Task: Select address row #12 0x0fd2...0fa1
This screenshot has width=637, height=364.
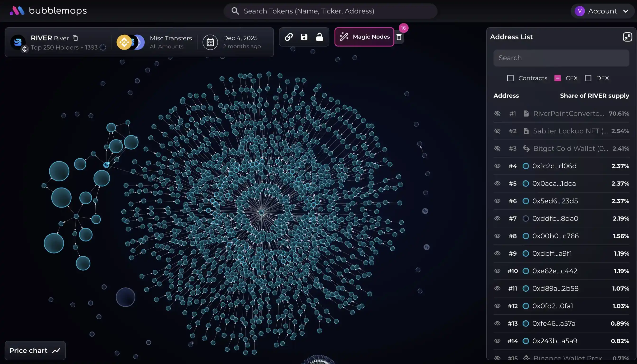Action: pyautogui.click(x=553, y=306)
